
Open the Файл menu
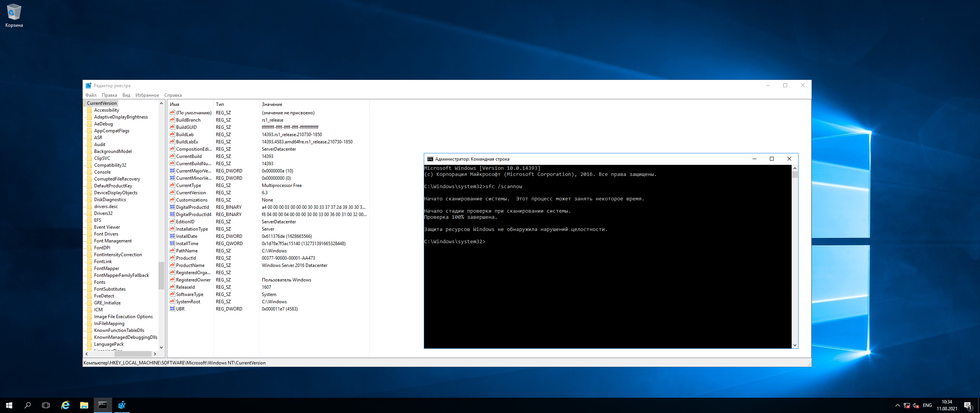pyautogui.click(x=91, y=95)
